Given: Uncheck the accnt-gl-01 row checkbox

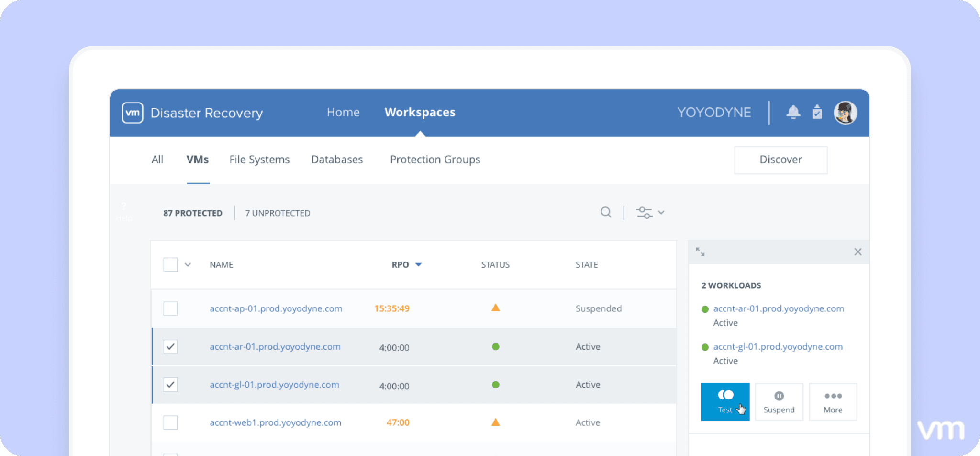Looking at the screenshot, I should (x=170, y=384).
